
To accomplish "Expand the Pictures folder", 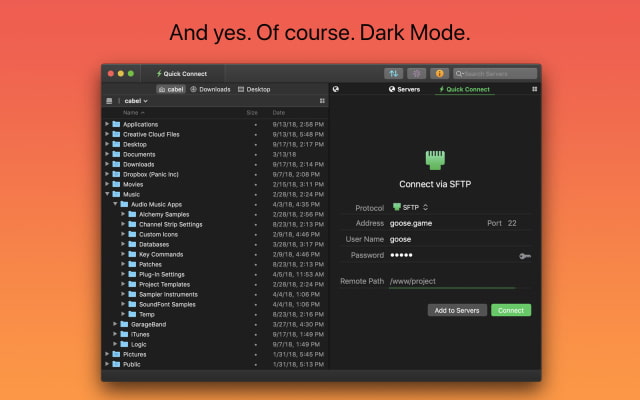I will click(107, 354).
